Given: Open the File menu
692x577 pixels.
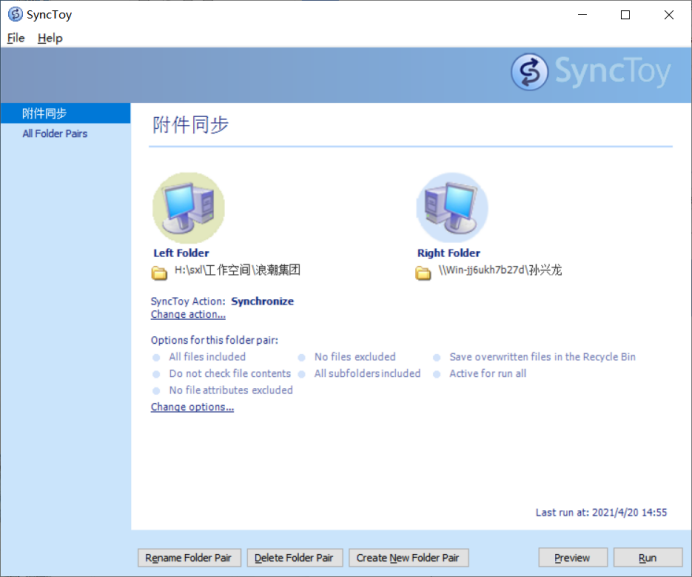Looking at the screenshot, I should [x=16, y=38].
